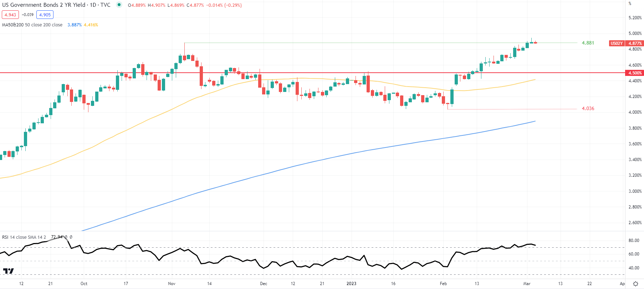Click the 4.000% price axis label

635,112
